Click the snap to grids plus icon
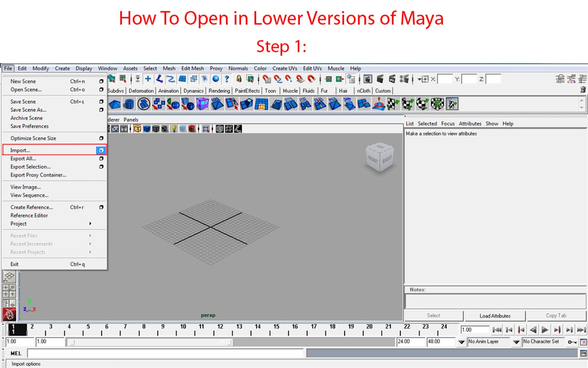The height and width of the screenshot is (368, 588). tap(148, 79)
